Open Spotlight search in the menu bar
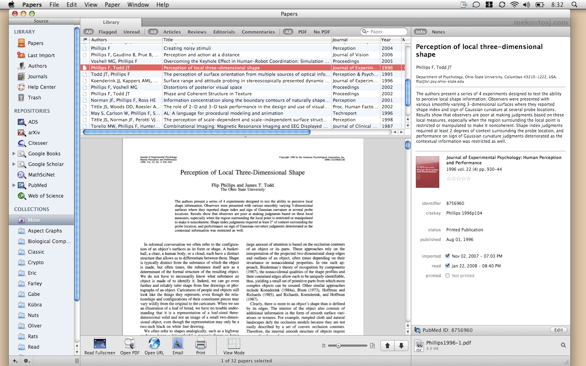 click(x=574, y=4)
